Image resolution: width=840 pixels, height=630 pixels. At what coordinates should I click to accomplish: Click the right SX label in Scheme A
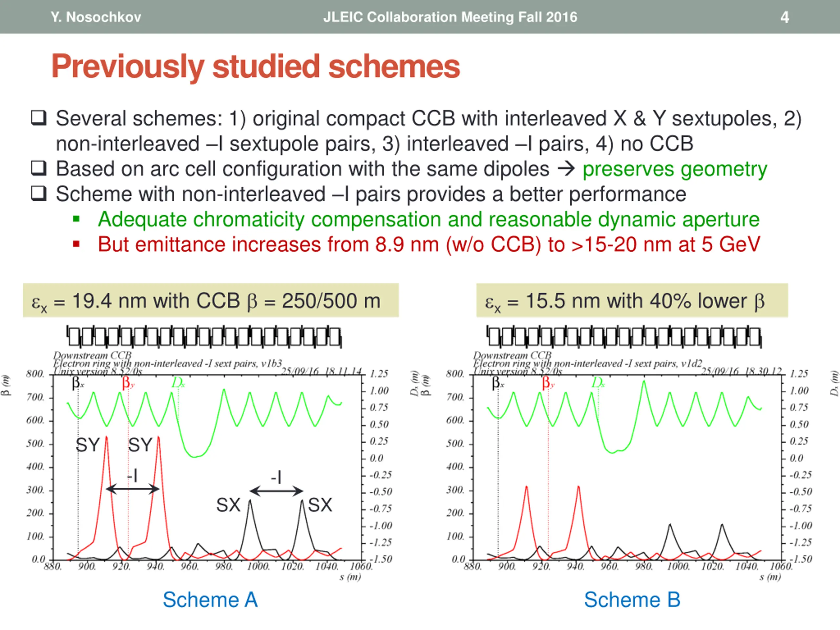point(320,505)
